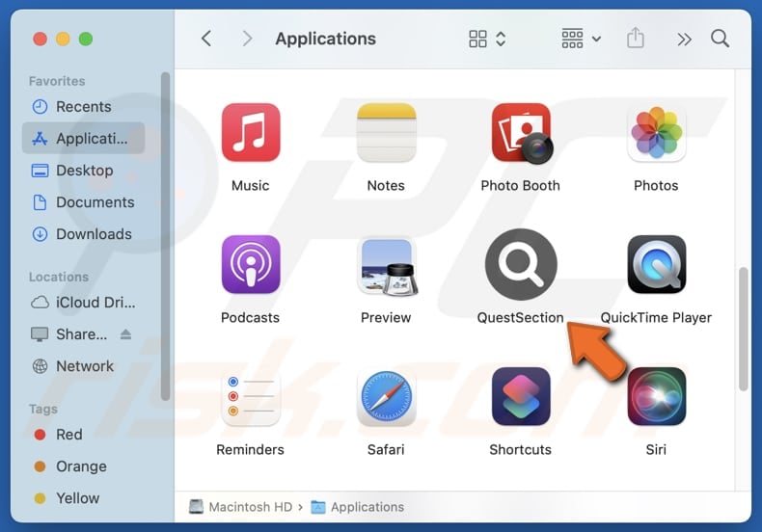Viewport: 762px width, 532px height.
Task: Select the Reminders app icon
Action: (250, 397)
